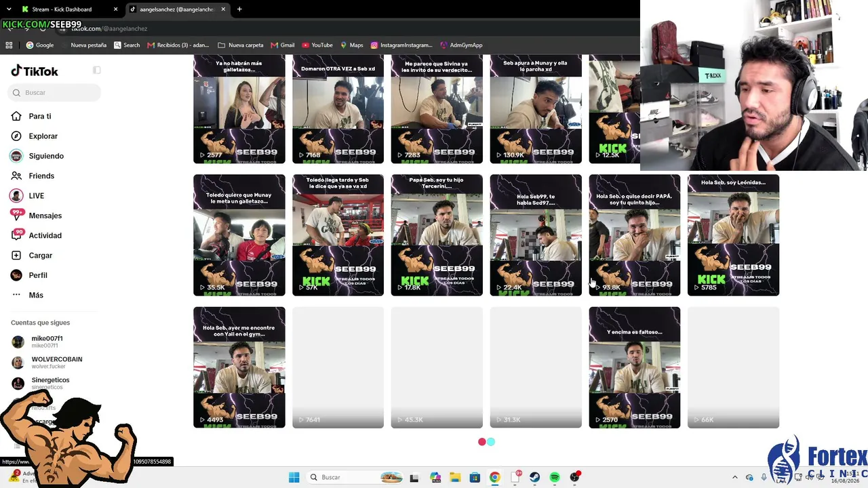Play video 'Toledo llega tarde y Seb le dice'

tap(338, 235)
